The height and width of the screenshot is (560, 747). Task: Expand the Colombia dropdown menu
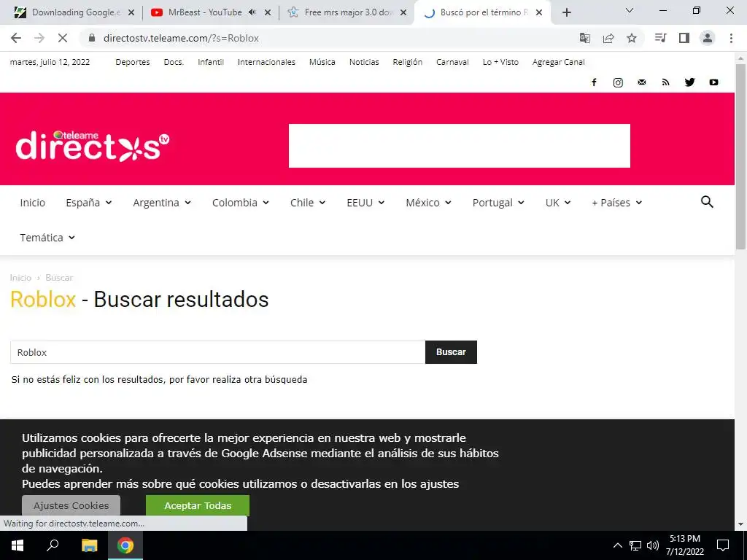(241, 203)
